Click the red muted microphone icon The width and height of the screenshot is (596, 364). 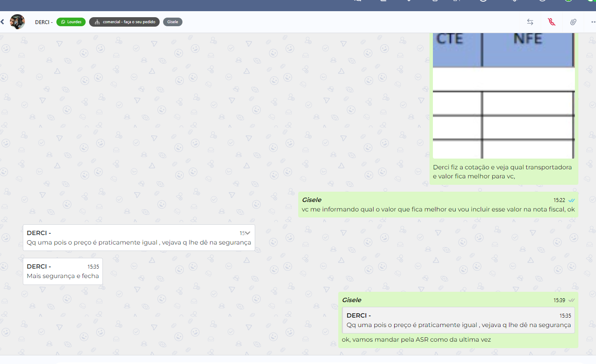[x=551, y=22]
